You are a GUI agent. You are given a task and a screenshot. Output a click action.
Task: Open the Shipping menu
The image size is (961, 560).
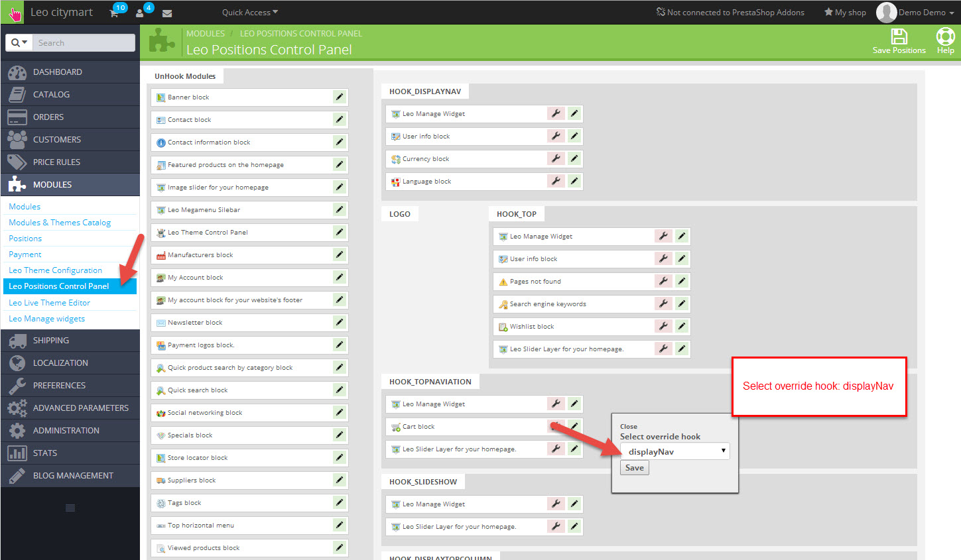pyautogui.click(x=70, y=341)
